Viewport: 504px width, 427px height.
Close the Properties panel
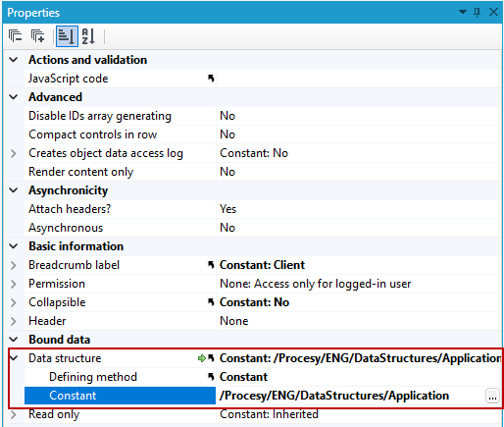493,12
